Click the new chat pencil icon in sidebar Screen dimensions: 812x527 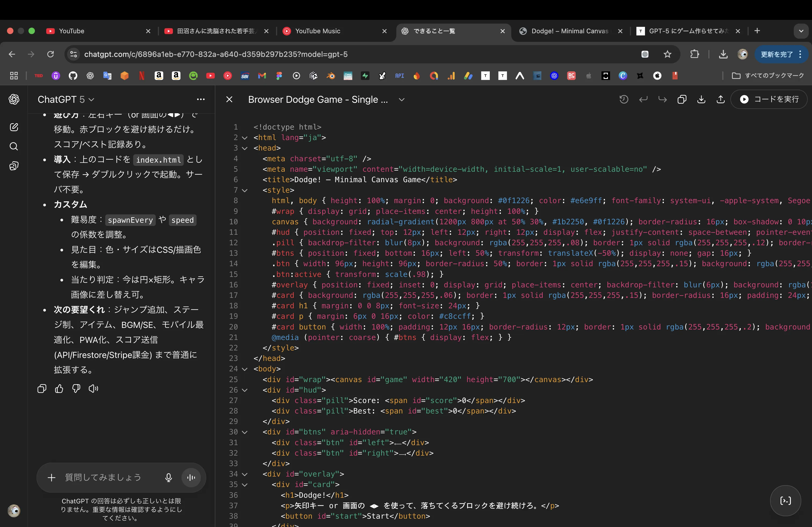[x=14, y=127]
